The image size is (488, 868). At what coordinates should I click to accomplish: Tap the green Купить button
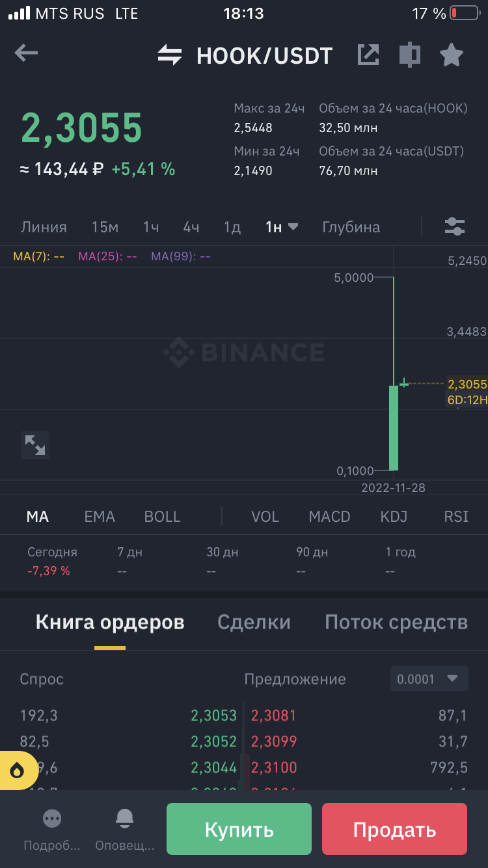239,829
